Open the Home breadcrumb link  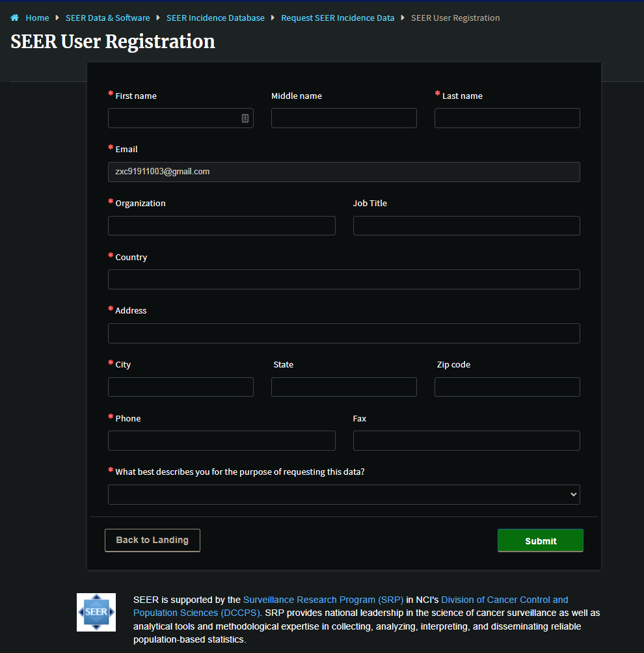click(x=37, y=18)
